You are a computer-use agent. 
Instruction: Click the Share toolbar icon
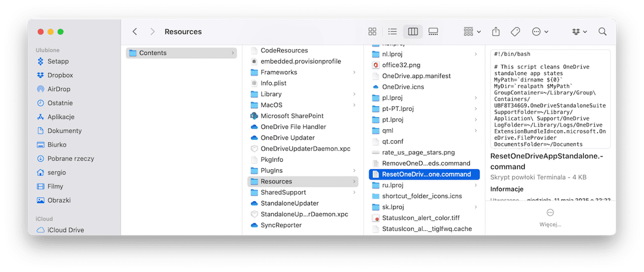(496, 32)
